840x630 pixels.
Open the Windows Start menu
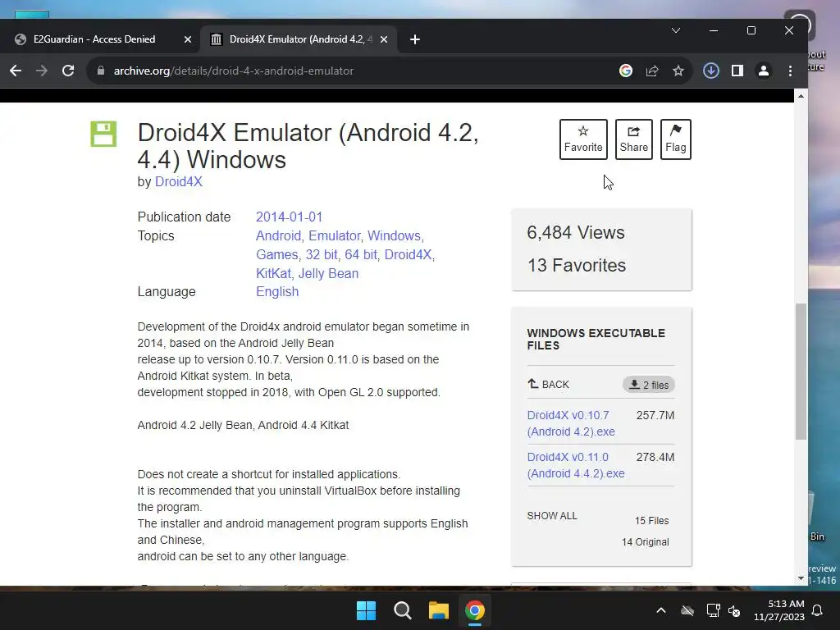367,610
